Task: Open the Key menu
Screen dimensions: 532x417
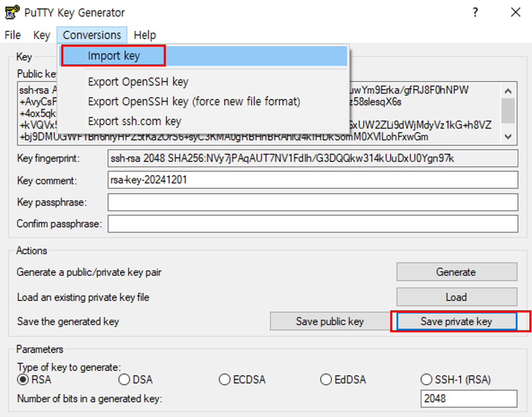Action: pyautogui.click(x=41, y=35)
